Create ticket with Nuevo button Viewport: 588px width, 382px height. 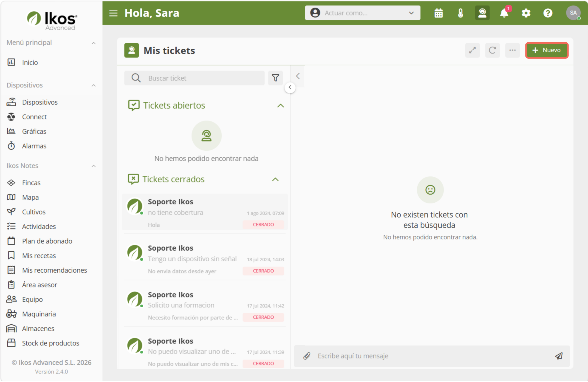[547, 50]
